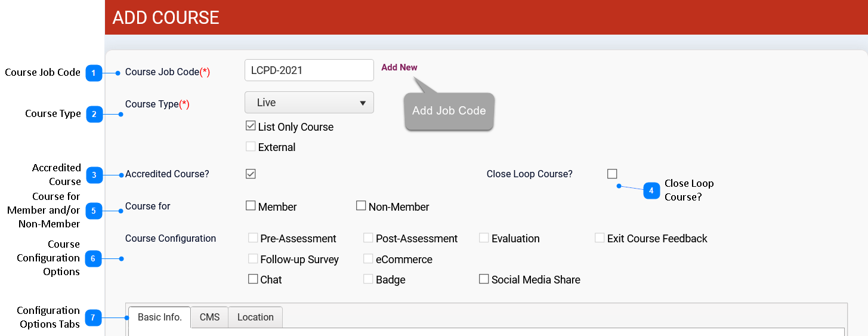Click the numbered marker 2 badge
The width and height of the screenshot is (868, 336).
pos(94,114)
